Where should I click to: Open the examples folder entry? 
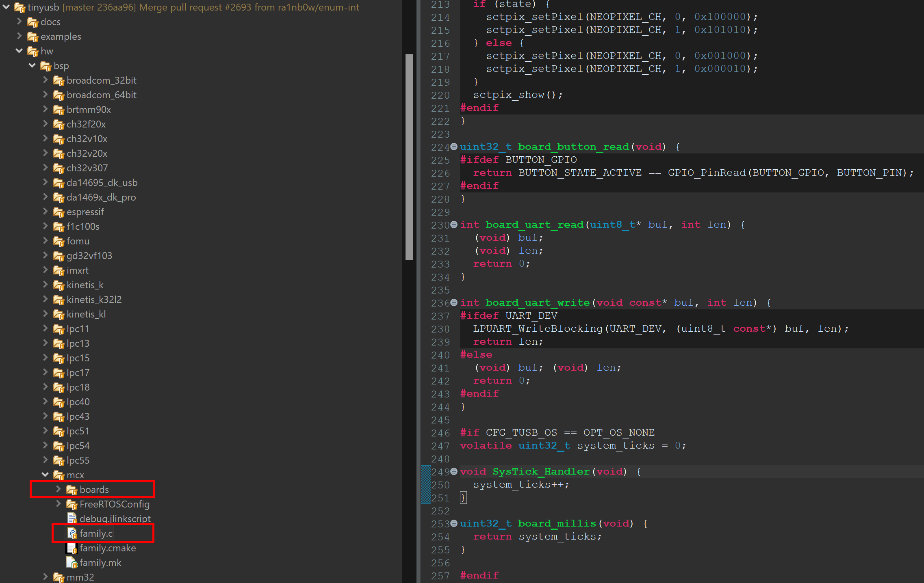coord(61,37)
